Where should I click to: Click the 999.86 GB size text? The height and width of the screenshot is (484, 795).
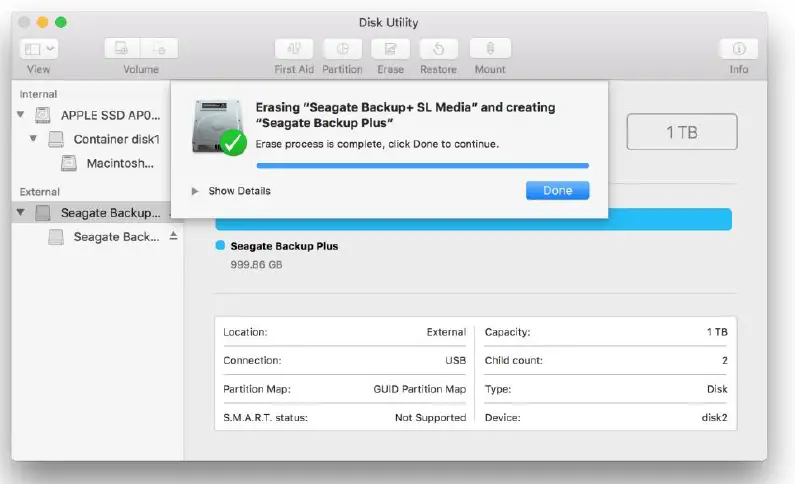(x=256, y=265)
